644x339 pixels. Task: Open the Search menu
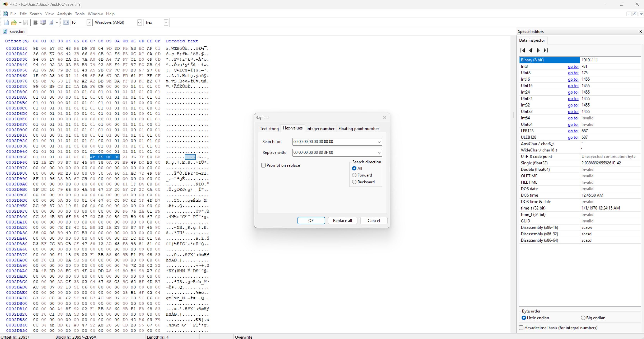[36, 14]
